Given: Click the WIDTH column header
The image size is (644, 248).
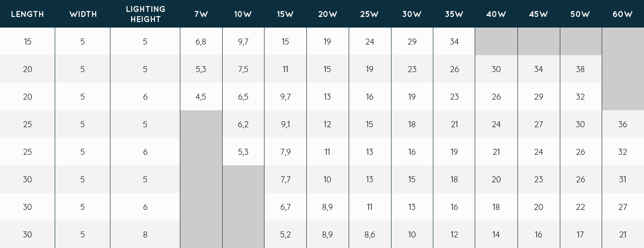Looking at the screenshot, I should pyautogui.click(x=83, y=14).
